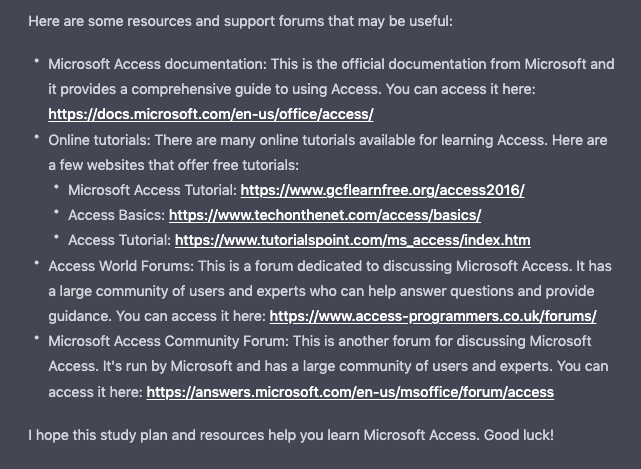Screen dimensions: 641x469
Task: Click the 'Microsoft Access Community Forum' text
Action: click(x=168, y=341)
